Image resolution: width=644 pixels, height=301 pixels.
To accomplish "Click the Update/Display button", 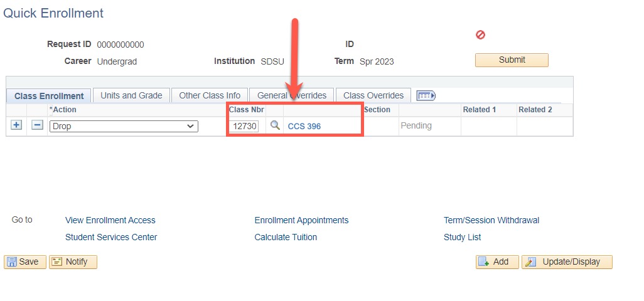I will pyautogui.click(x=567, y=262).
